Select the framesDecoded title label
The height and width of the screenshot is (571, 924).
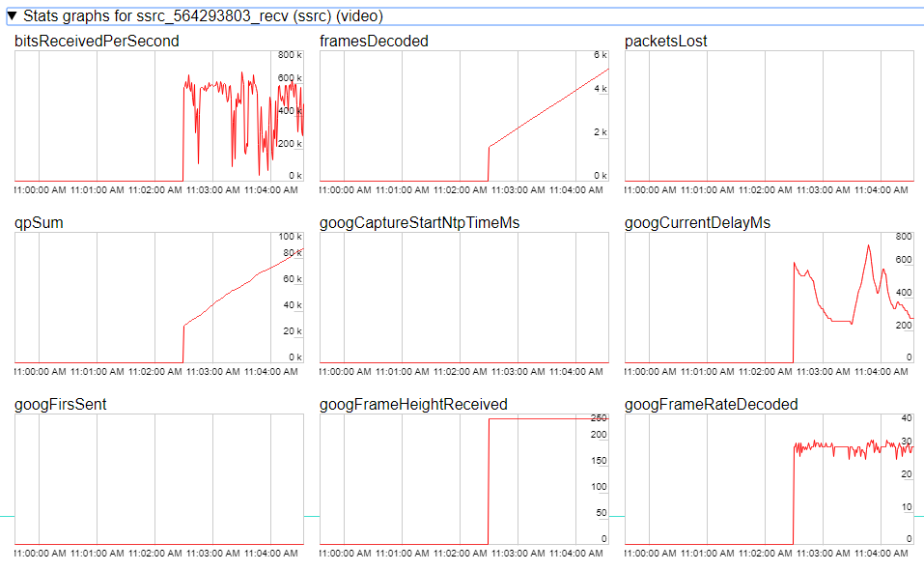click(x=374, y=42)
